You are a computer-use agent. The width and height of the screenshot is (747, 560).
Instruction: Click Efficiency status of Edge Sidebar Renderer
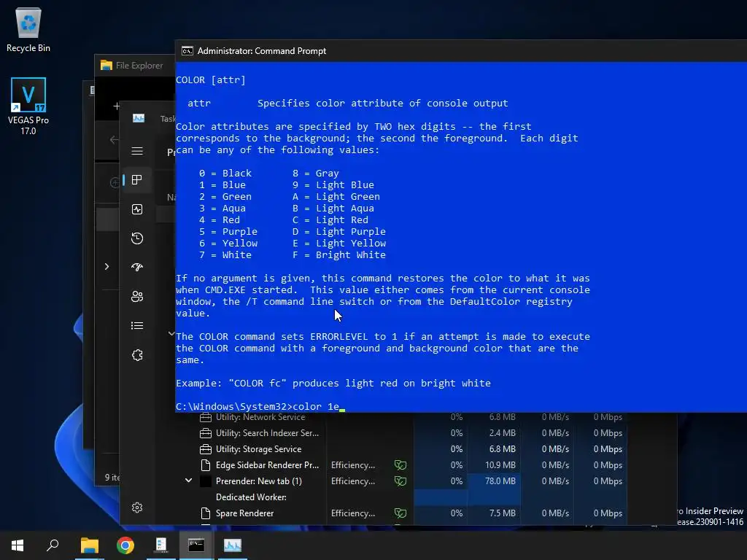(x=353, y=465)
